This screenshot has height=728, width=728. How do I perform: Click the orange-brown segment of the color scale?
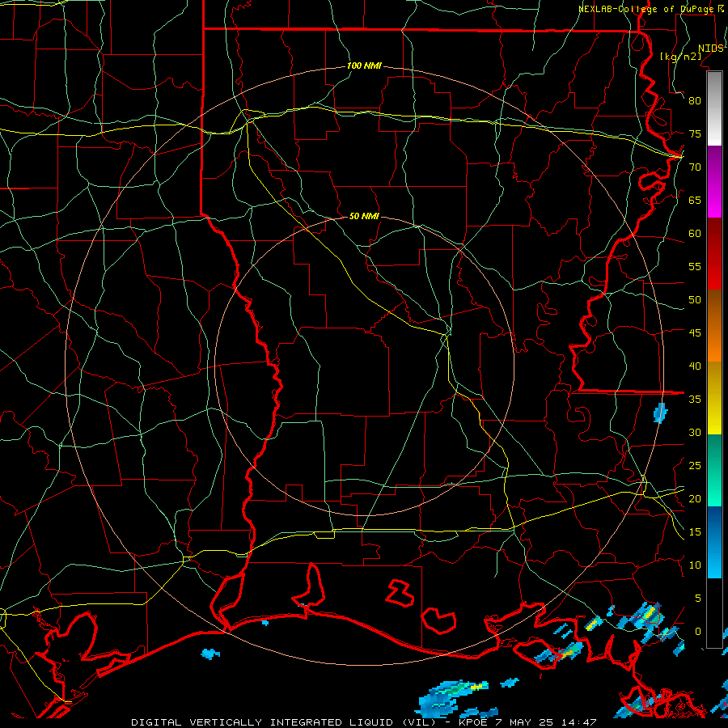[714, 326]
